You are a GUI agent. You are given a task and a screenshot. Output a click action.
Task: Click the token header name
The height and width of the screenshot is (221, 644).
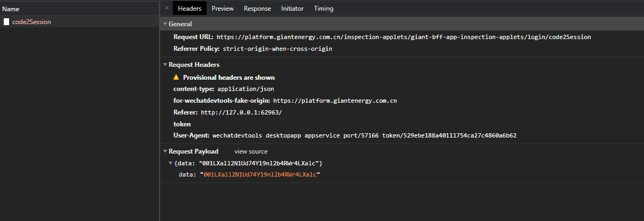click(x=182, y=124)
